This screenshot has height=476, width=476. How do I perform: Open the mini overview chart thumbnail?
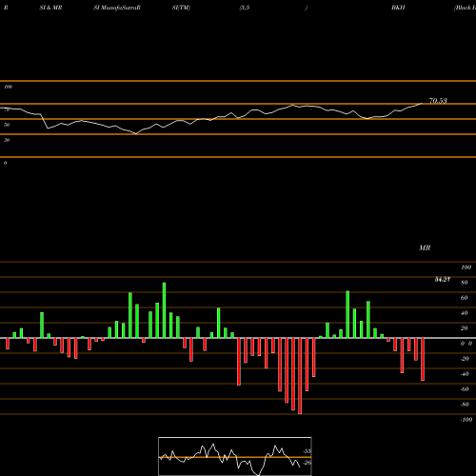pyautogui.click(x=235, y=456)
